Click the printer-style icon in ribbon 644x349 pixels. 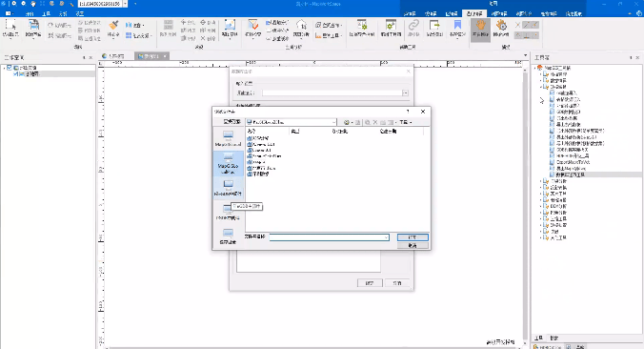click(x=33, y=25)
